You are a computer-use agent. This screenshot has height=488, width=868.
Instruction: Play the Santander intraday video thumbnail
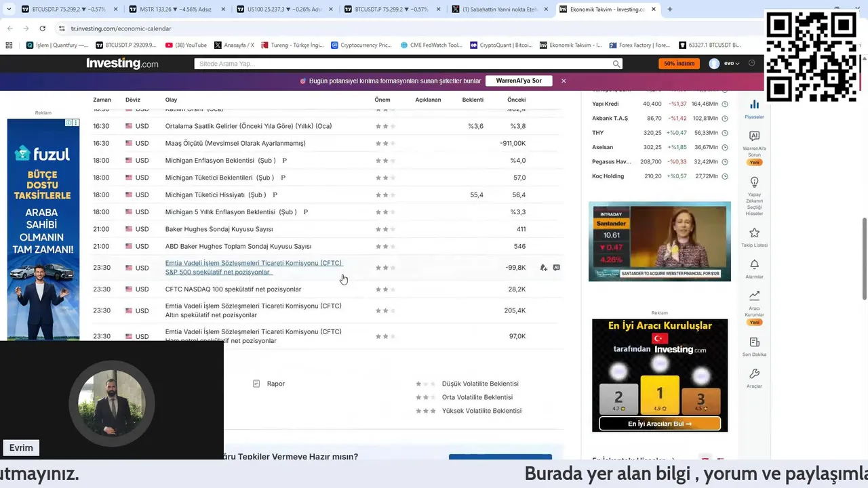point(660,241)
